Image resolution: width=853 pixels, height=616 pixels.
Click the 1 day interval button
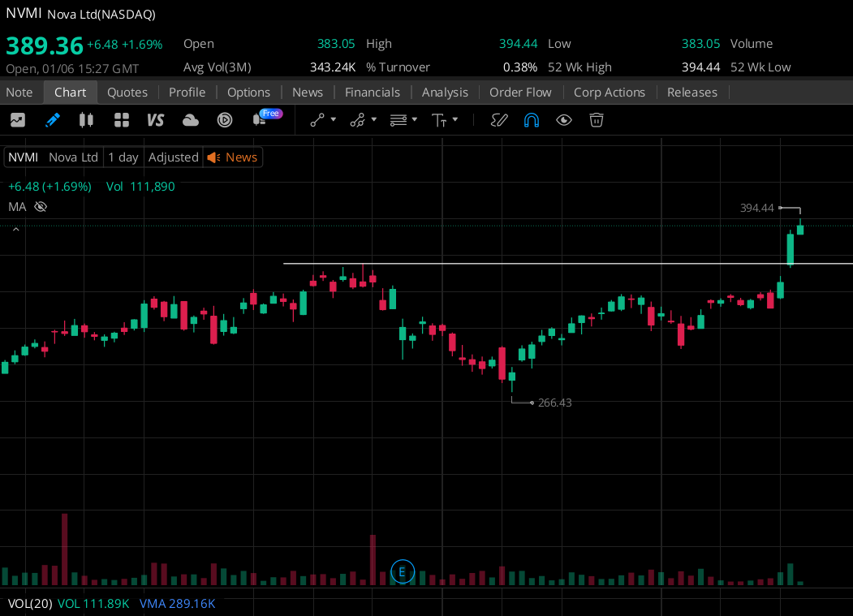[x=123, y=157]
